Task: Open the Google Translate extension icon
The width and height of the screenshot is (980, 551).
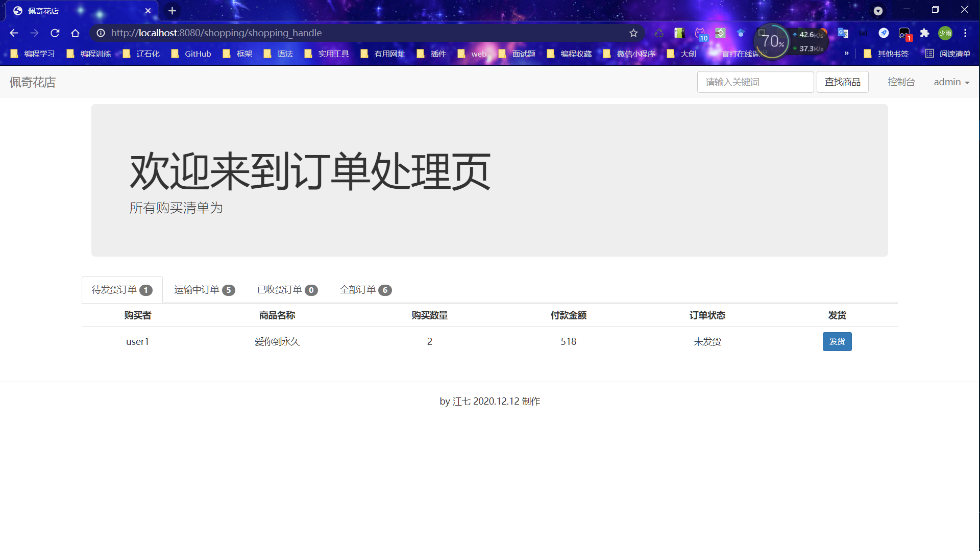Action: (x=843, y=33)
